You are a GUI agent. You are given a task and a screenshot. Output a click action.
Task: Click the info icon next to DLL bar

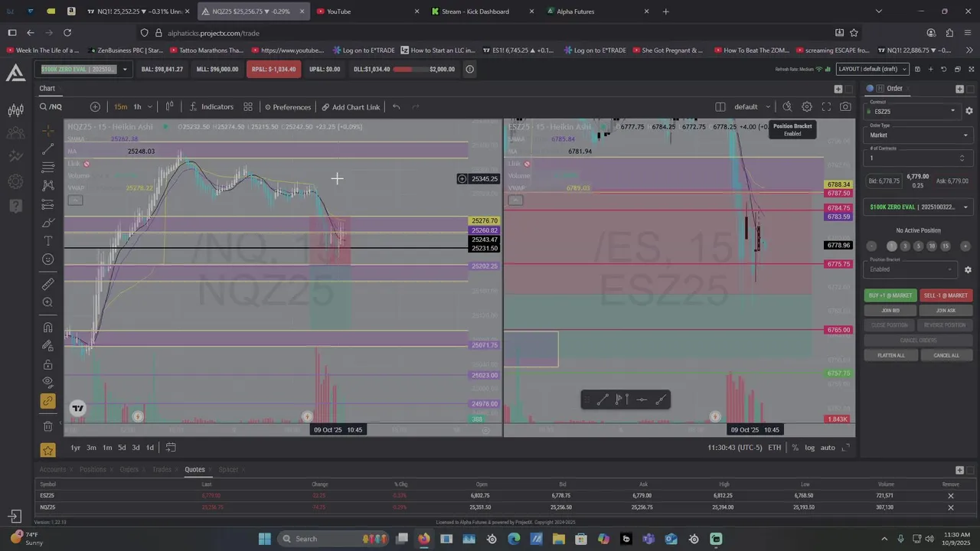(469, 69)
